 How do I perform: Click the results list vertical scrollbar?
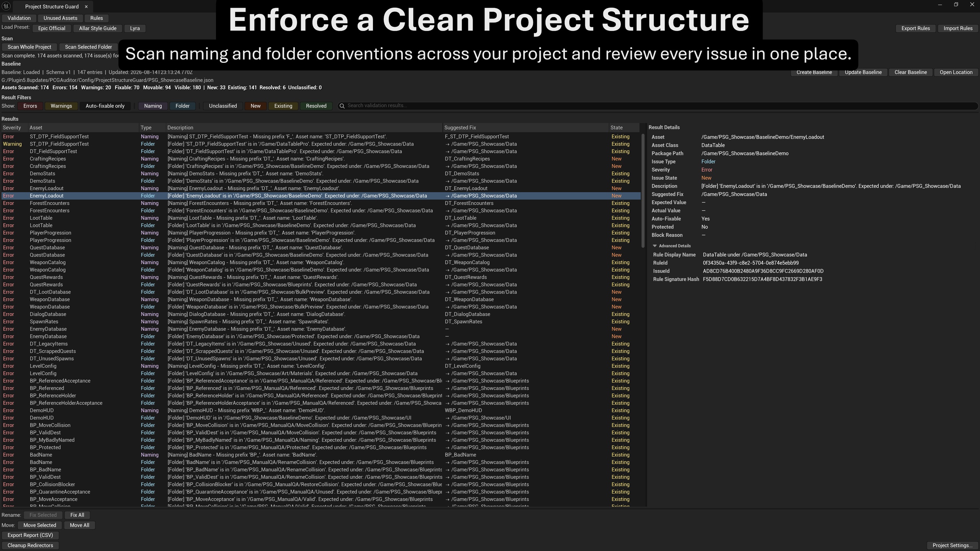[643, 190]
